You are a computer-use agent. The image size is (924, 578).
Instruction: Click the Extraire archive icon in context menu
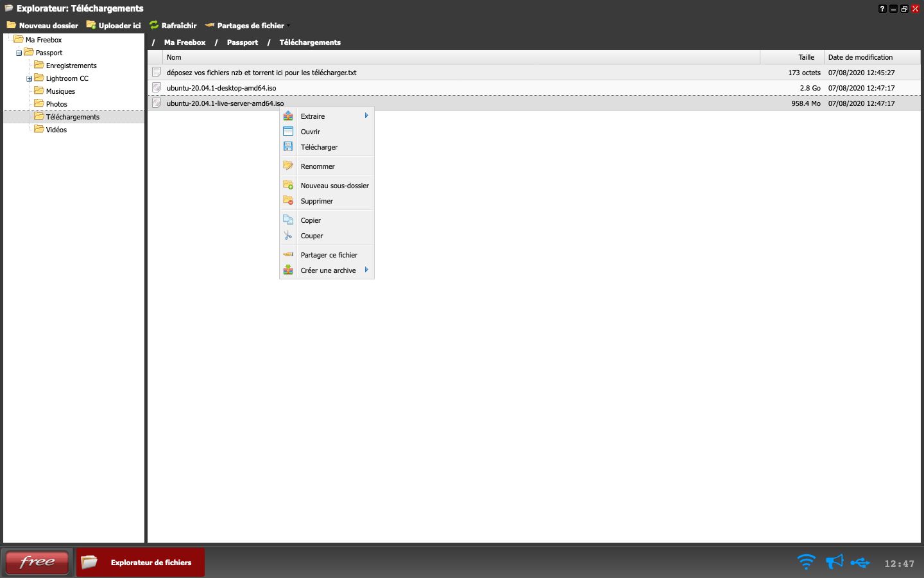288,116
